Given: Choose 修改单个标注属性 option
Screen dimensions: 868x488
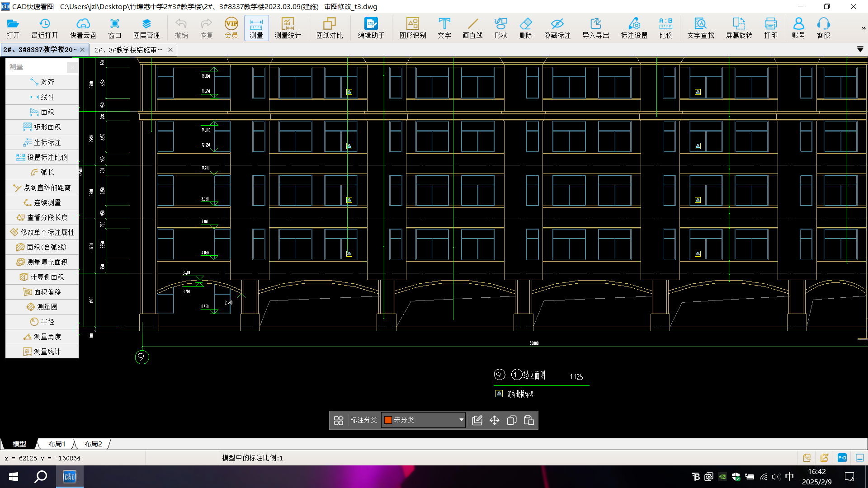Looking at the screenshot, I should 42,232.
